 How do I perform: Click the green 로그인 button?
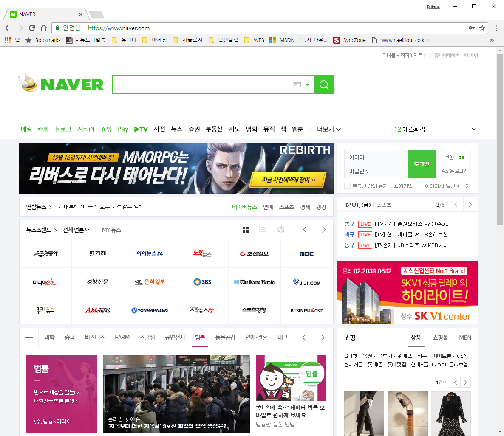click(422, 164)
